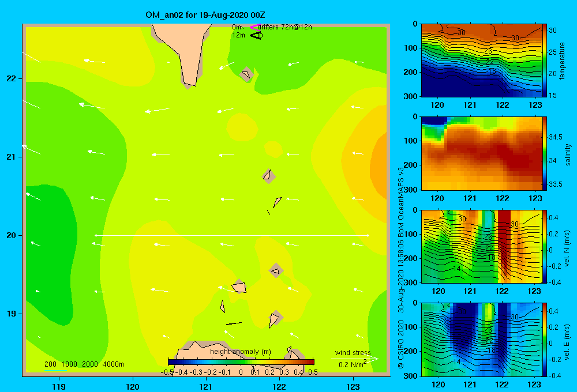Select the 'vel. E (m/s)' axis label
This screenshot has height=392, width=577.
pyautogui.click(x=567, y=341)
